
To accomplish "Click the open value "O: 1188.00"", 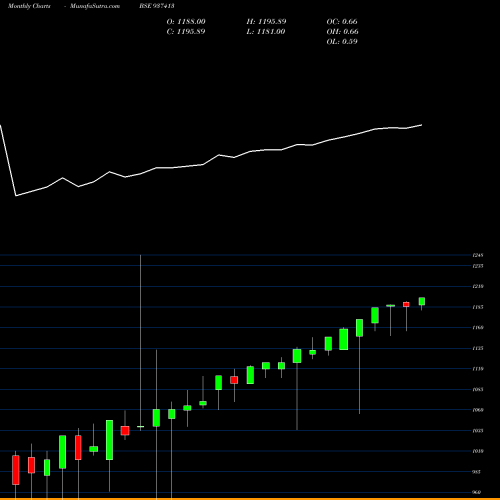I will click(x=186, y=22).
